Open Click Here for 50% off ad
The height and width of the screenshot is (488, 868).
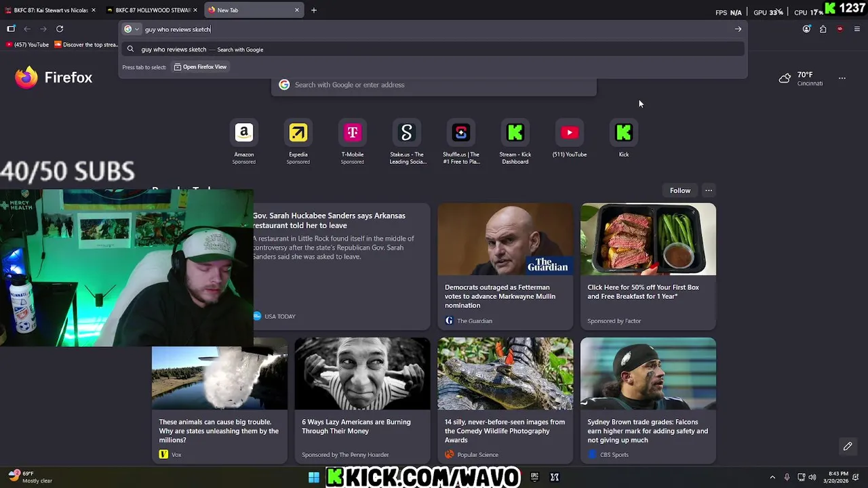click(x=643, y=291)
